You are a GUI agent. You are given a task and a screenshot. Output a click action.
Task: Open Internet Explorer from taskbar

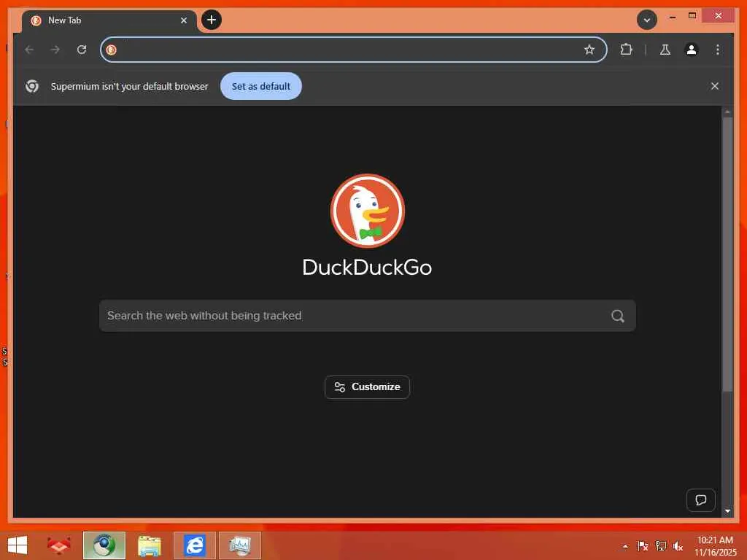point(194,545)
